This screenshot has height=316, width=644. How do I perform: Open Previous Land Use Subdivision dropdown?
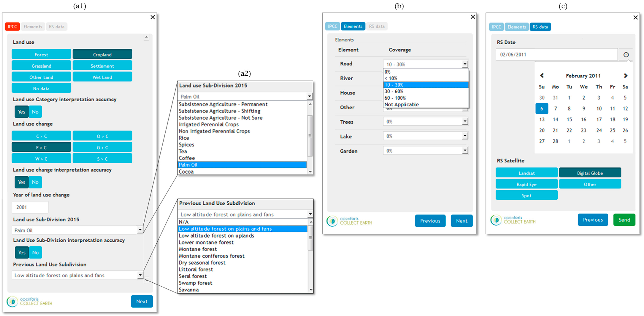[x=140, y=275]
